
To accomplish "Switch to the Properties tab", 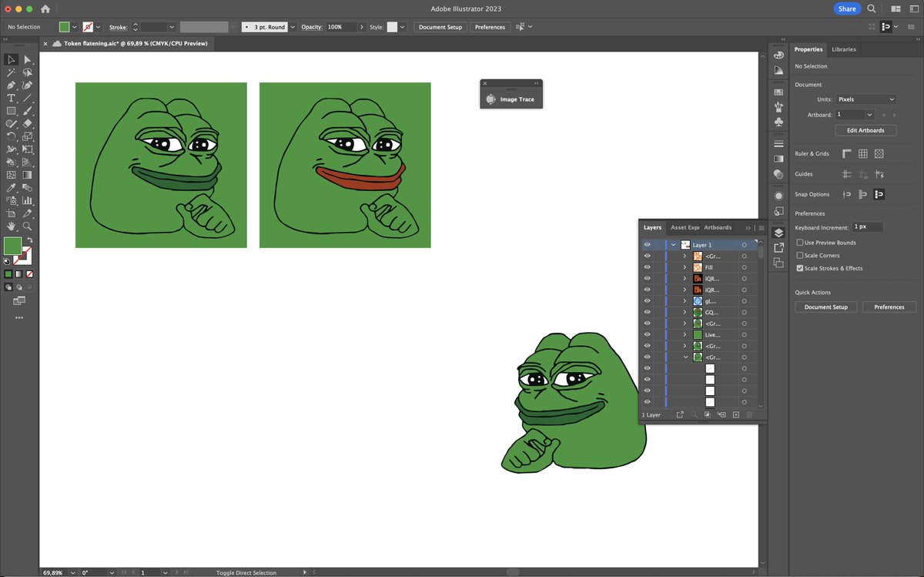I will click(x=808, y=49).
